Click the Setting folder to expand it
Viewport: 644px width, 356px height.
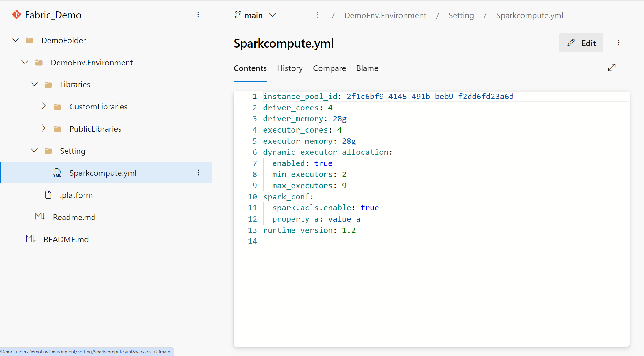click(72, 151)
